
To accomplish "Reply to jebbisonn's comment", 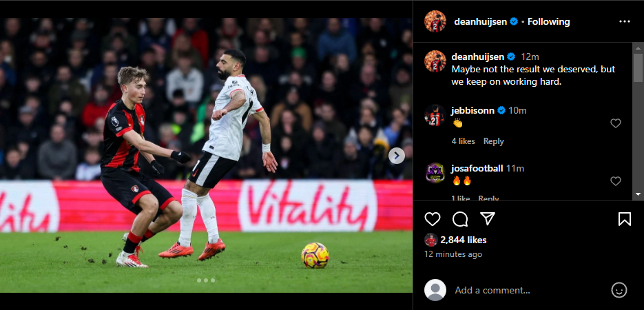I will (x=493, y=141).
